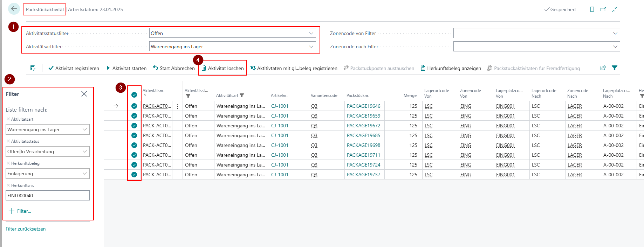Click the share icon above table
The height and width of the screenshot is (247, 644).
click(603, 68)
